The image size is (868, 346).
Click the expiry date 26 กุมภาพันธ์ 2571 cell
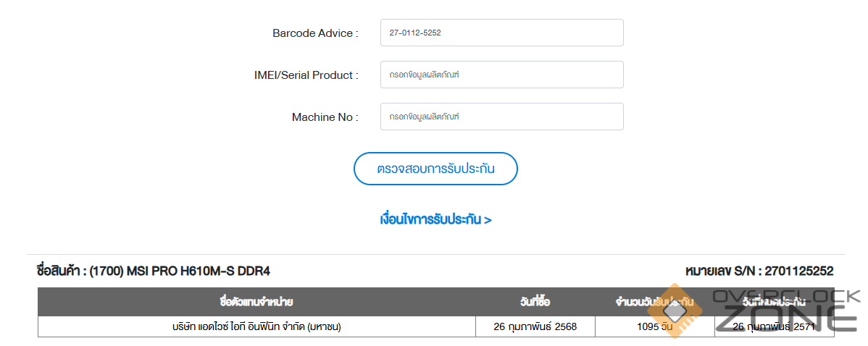pyautogui.click(x=774, y=326)
